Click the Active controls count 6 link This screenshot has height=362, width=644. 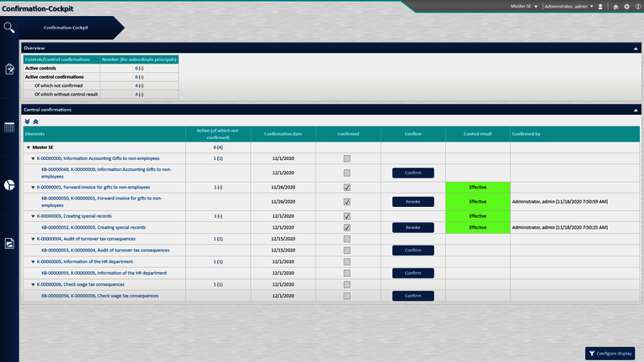(137, 69)
